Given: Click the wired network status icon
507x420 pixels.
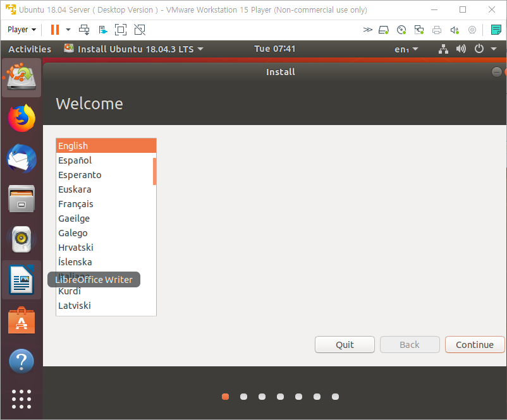Looking at the screenshot, I should (443, 49).
